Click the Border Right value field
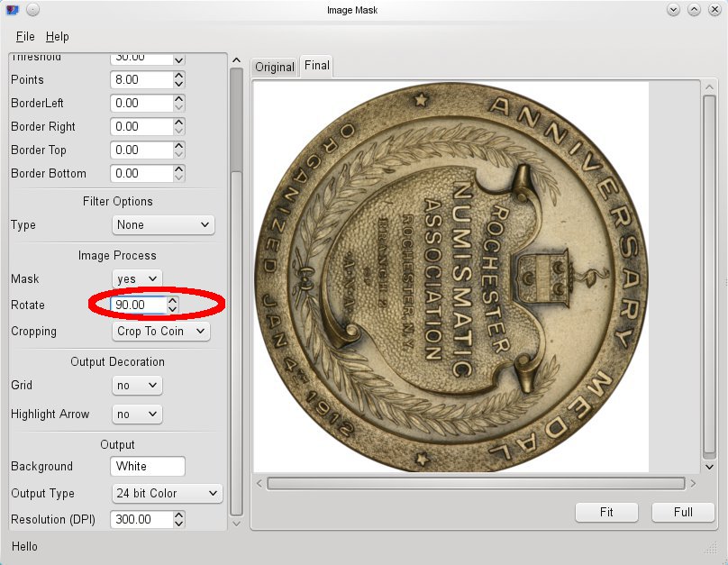This screenshot has height=565, width=728. 141,127
